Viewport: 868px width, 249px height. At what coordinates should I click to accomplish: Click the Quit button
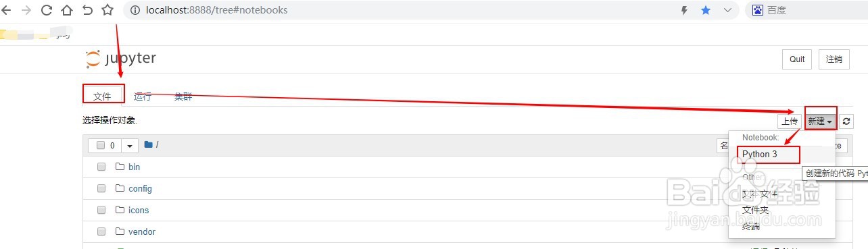coord(797,59)
